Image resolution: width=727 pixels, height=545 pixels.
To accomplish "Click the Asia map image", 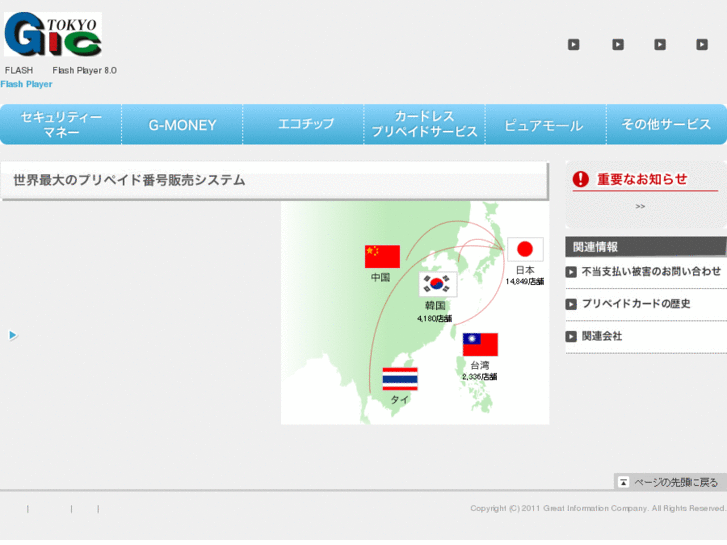I will [x=415, y=313].
